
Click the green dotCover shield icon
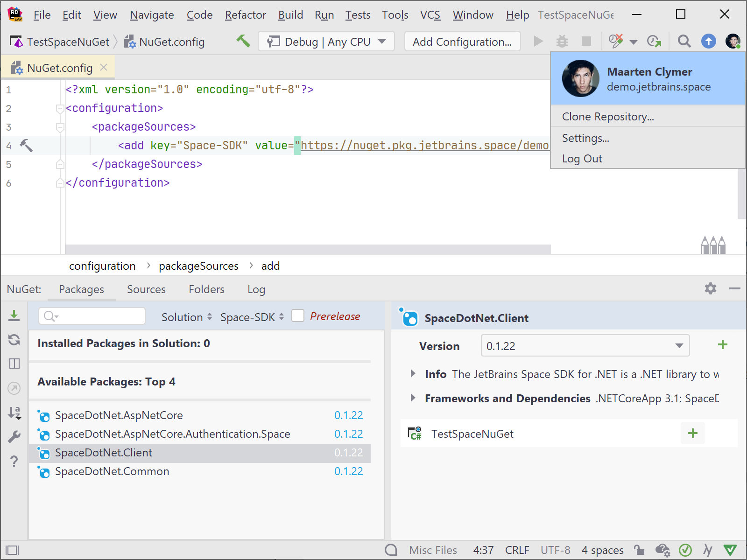pos(730,550)
